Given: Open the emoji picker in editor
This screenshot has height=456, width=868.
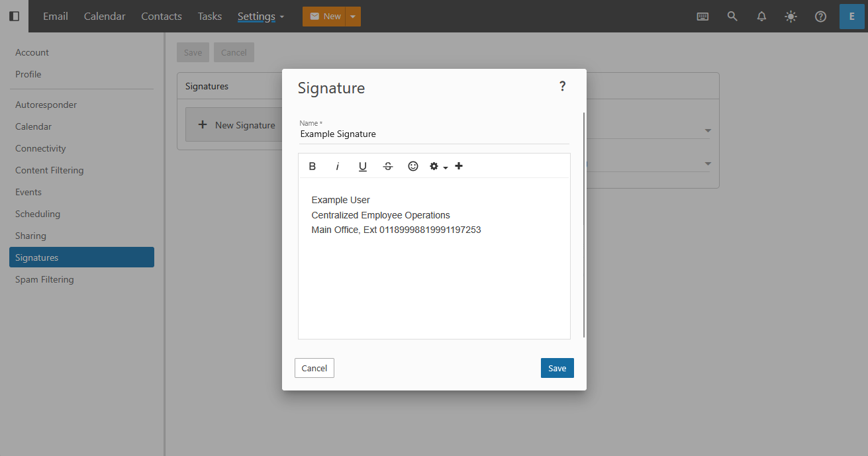Looking at the screenshot, I should coord(413,166).
